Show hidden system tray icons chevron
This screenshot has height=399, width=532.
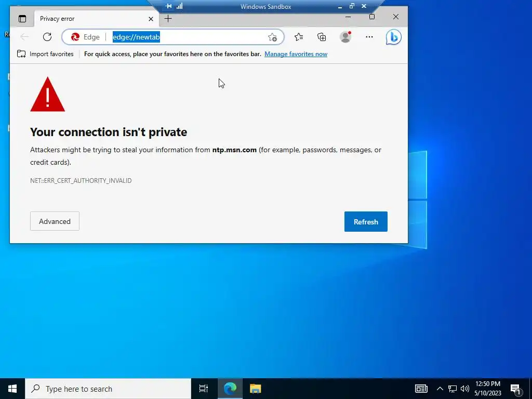click(440, 389)
